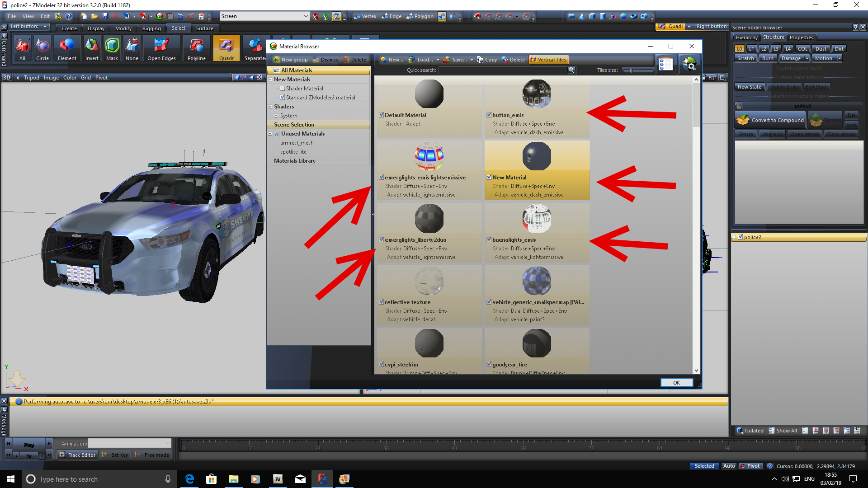The image size is (868, 488).
Task: Open the Edit menu
Action: pos(45,16)
